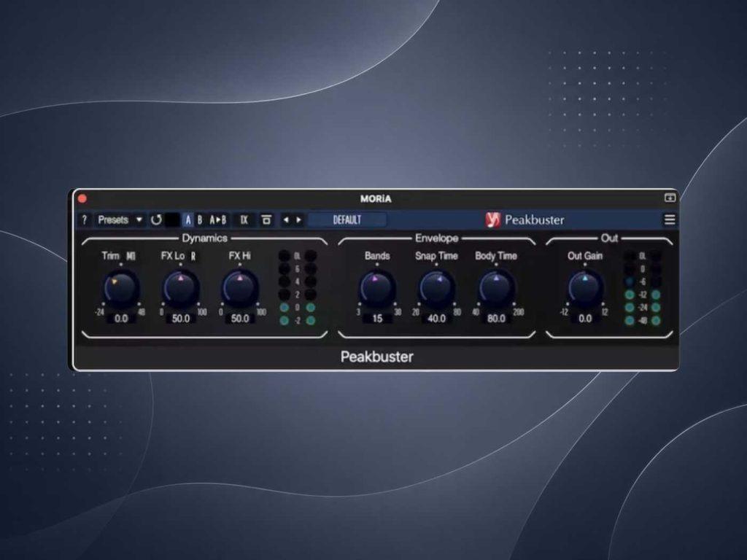Click the Trim value field 0.0

click(x=121, y=319)
